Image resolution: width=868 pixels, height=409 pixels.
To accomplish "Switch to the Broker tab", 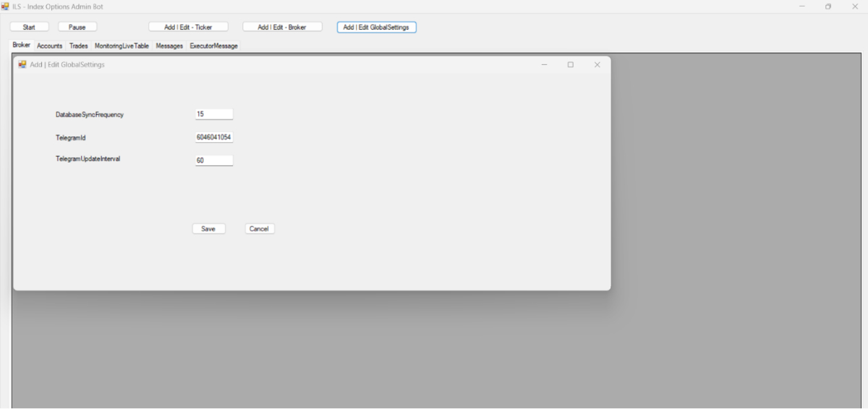I will 22,45.
